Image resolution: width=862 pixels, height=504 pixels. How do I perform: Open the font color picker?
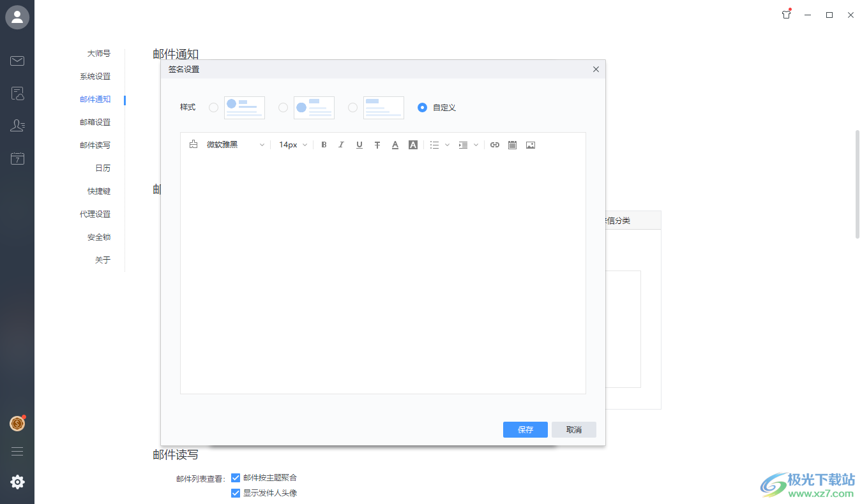click(x=395, y=145)
